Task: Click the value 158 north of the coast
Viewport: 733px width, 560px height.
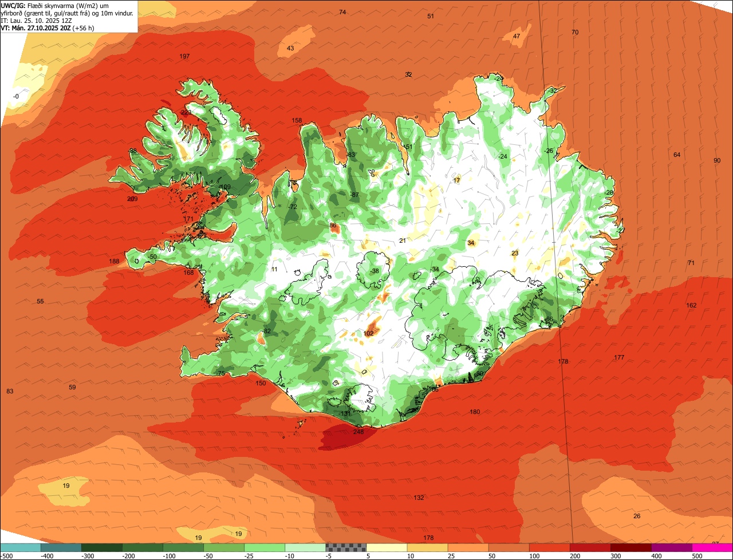Action: click(297, 120)
